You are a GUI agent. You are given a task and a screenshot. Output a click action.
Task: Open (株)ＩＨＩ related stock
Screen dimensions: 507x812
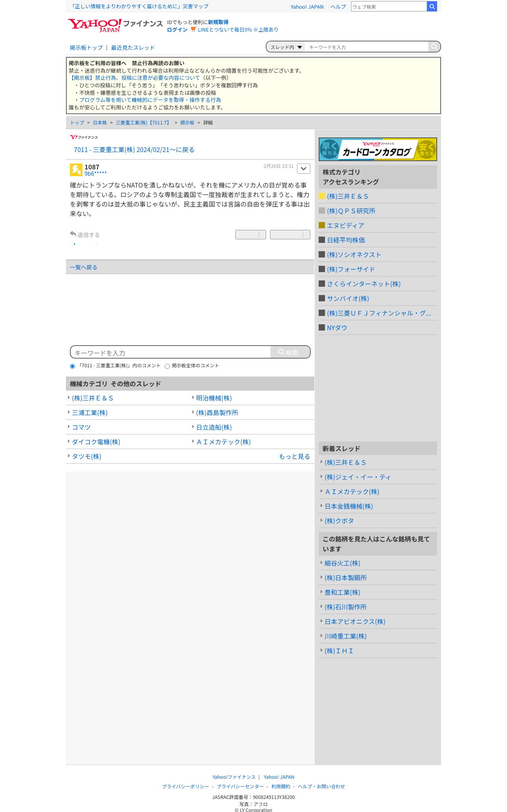pyautogui.click(x=339, y=651)
